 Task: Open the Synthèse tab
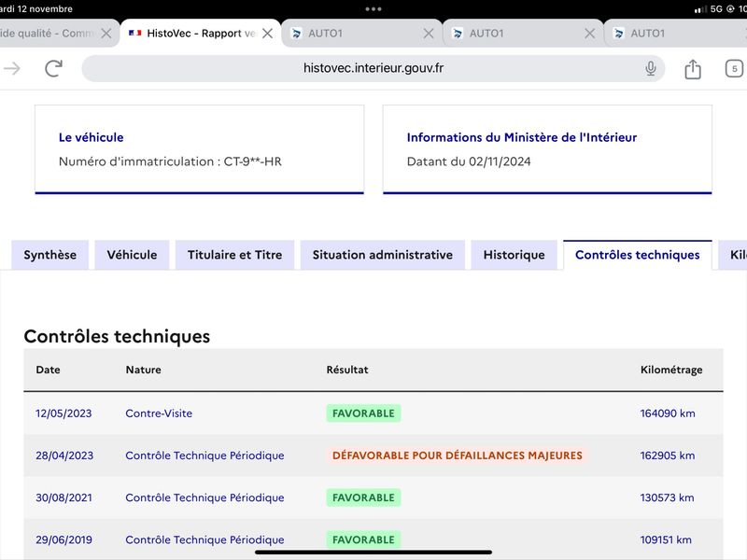click(50, 255)
